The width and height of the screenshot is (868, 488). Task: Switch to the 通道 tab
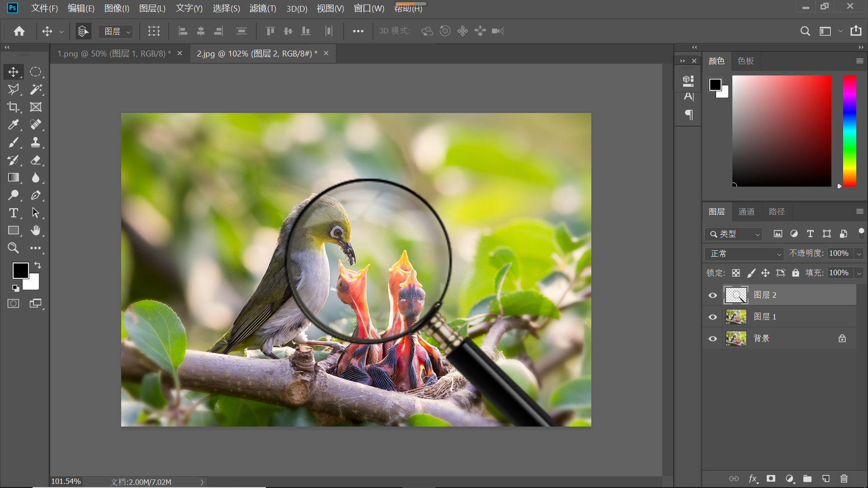(x=746, y=211)
